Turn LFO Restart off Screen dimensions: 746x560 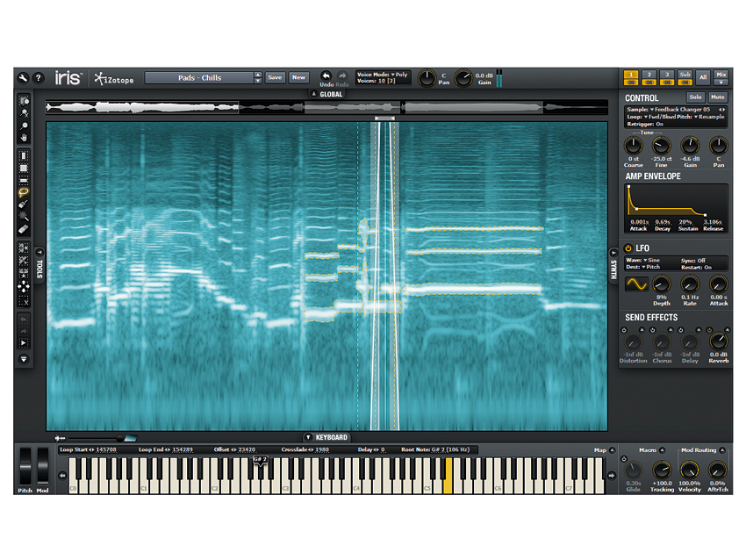(707, 268)
